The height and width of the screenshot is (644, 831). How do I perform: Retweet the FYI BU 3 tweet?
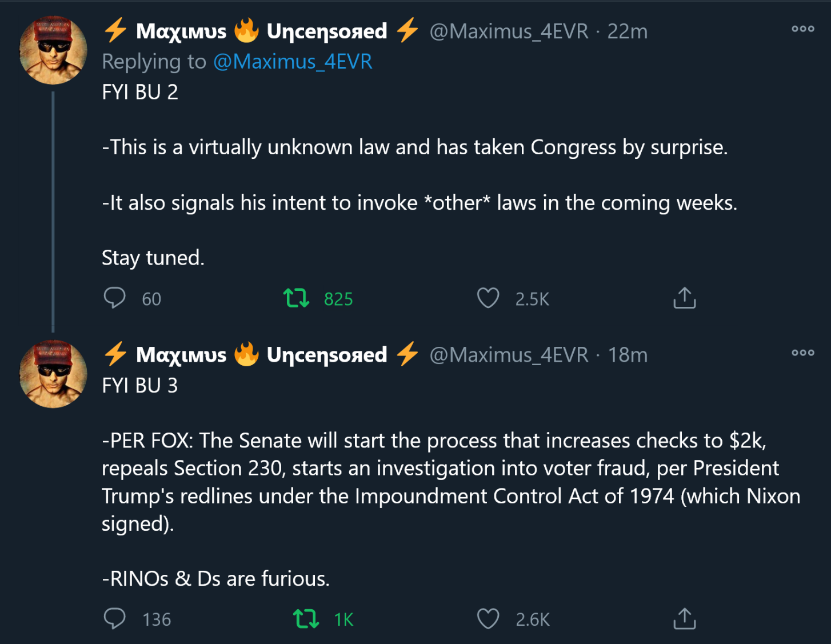306,619
